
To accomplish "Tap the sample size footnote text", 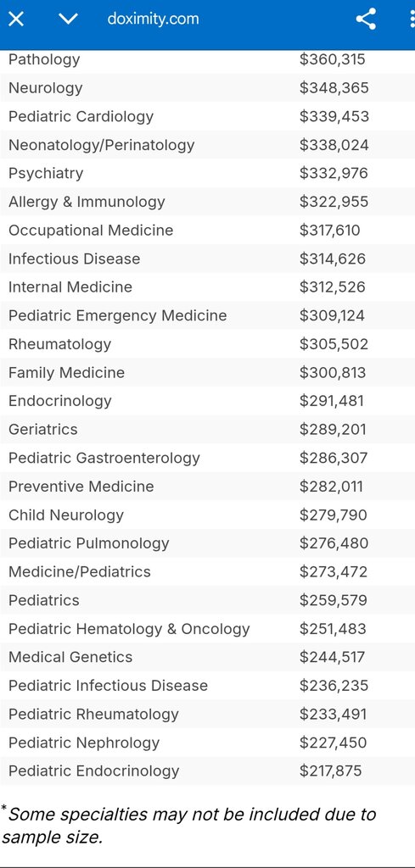I will 188,826.
